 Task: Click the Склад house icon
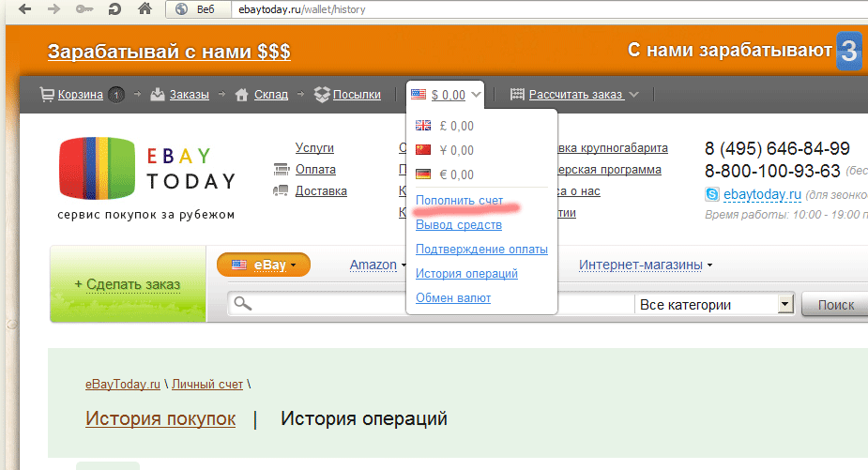241,95
